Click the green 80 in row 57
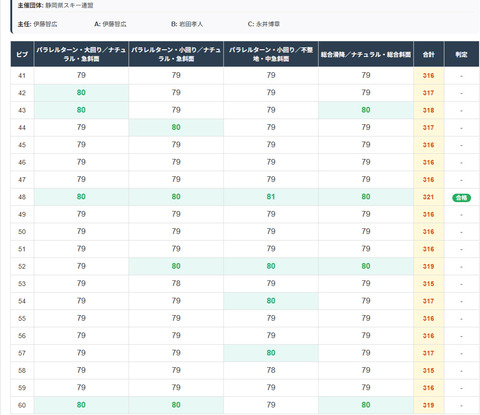The height and width of the screenshot is (415, 480). click(271, 353)
